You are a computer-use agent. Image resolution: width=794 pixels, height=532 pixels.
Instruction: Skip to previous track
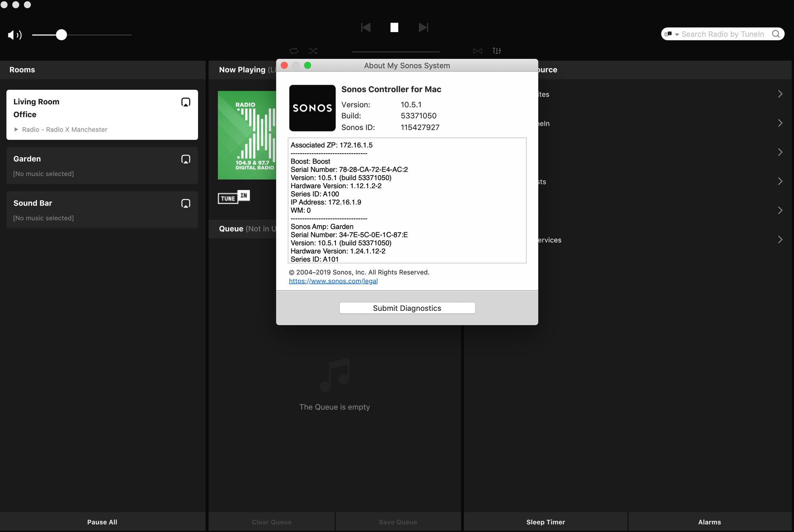[x=366, y=27]
